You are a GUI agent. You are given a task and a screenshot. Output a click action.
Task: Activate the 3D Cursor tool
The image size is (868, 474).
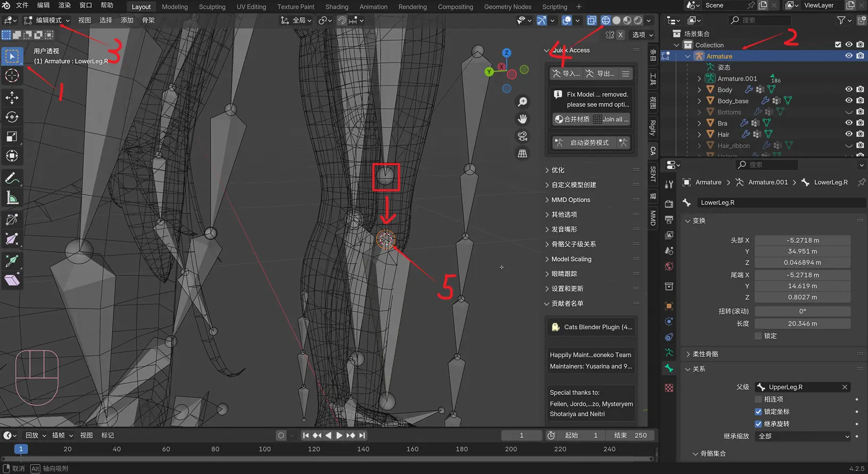[x=12, y=75]
